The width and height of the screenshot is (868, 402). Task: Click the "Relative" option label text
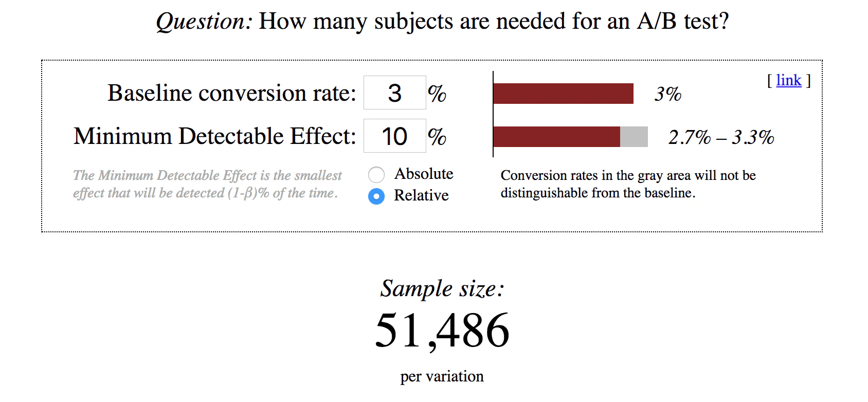421,195
